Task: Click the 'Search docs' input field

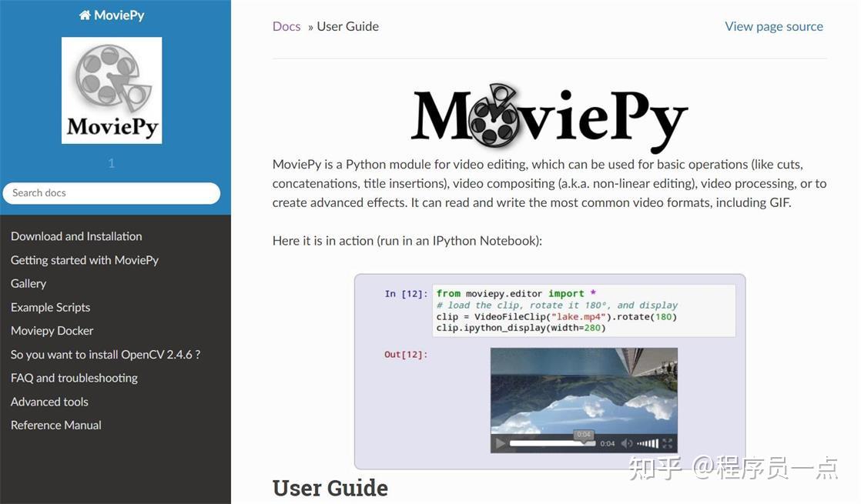Action: point(112,192)
